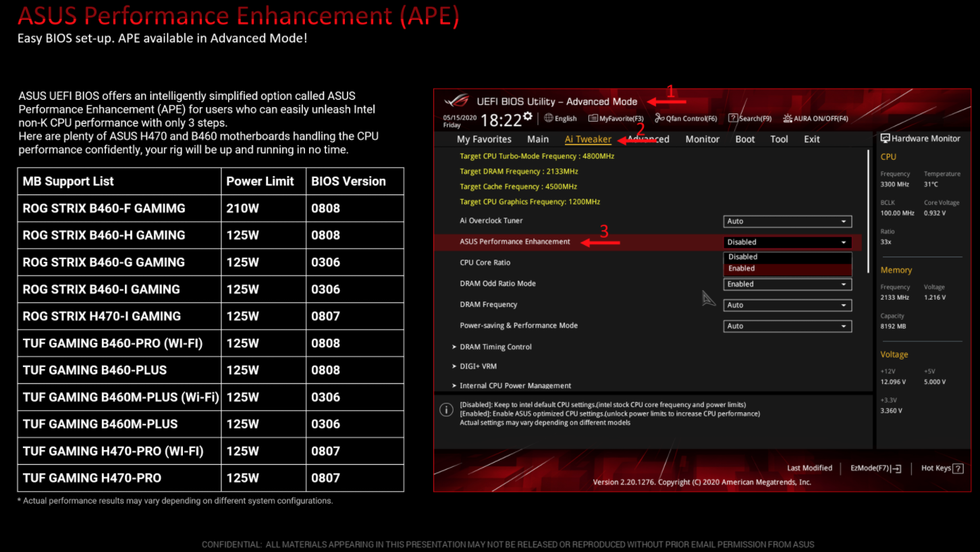Image resolution: width=980 pixels, height=552 pixels.
Task: Open Search(F9) in the BIOS toolbar
Action: coord(750,118)
